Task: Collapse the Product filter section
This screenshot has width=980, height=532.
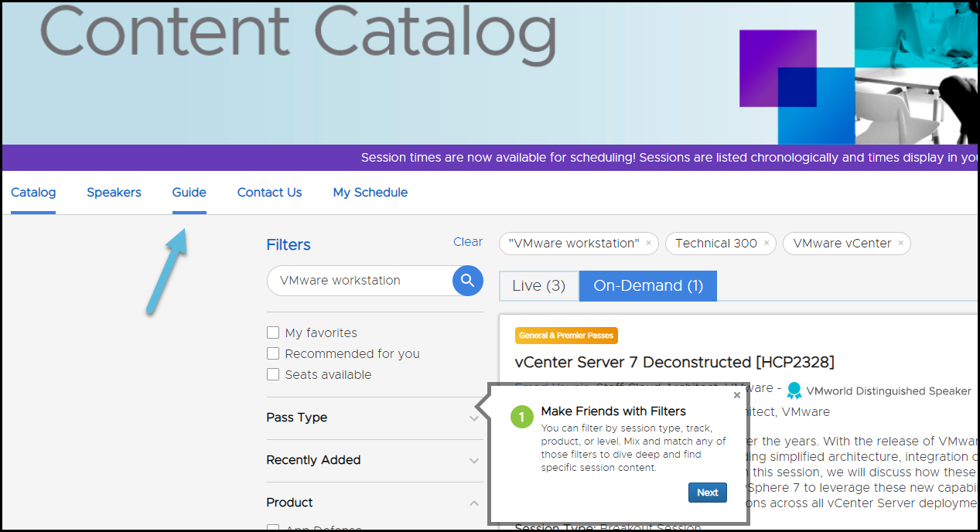Action: click(x=374, y=503)
